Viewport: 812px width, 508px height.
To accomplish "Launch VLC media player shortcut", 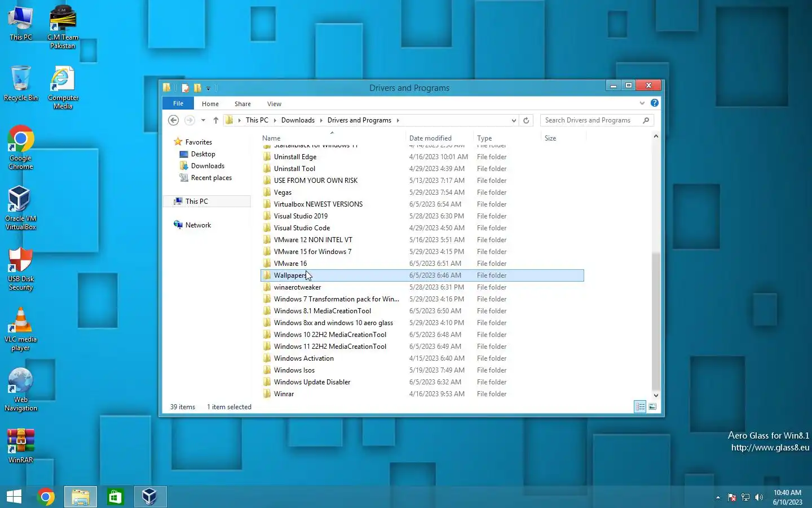I will click(21, 329).
